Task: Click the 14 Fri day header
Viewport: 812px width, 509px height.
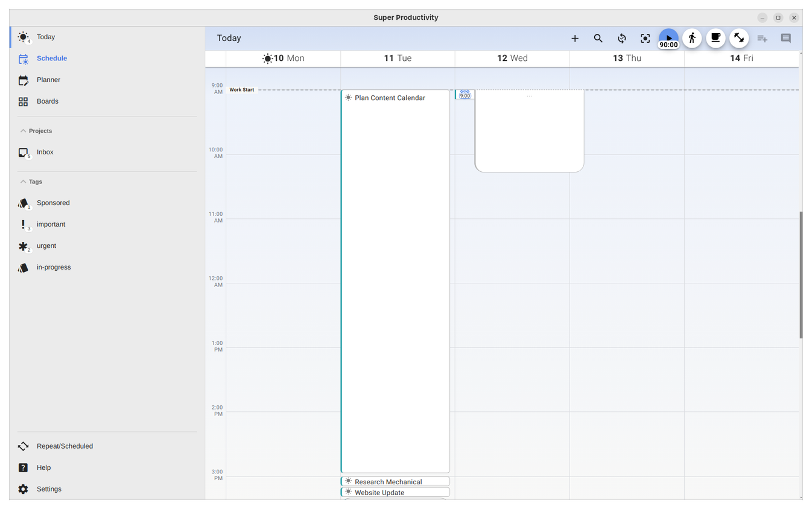Action: point(741,58)
